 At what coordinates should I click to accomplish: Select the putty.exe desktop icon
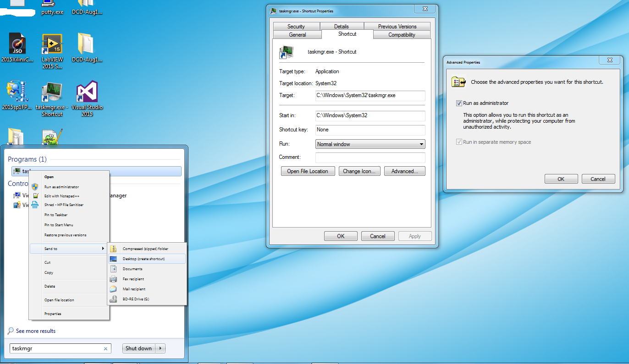tap(52, 8)
